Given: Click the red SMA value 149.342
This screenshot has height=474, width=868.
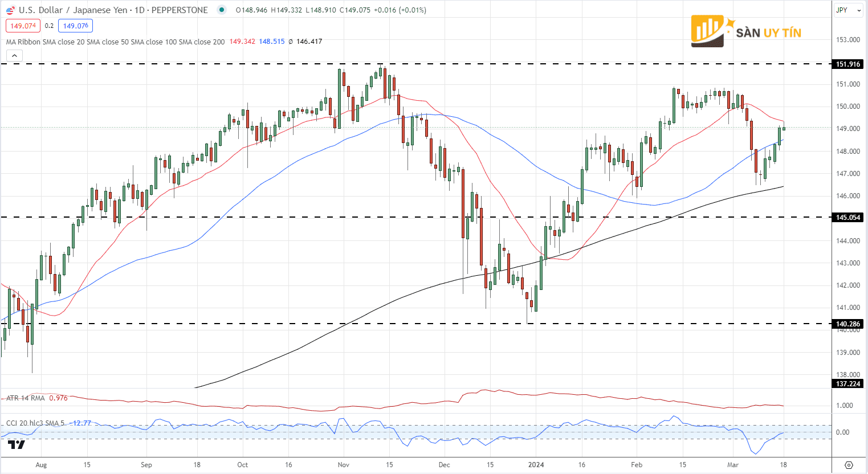Looking at the screenshot, I should pyautogui.click(x=242, y=42).
